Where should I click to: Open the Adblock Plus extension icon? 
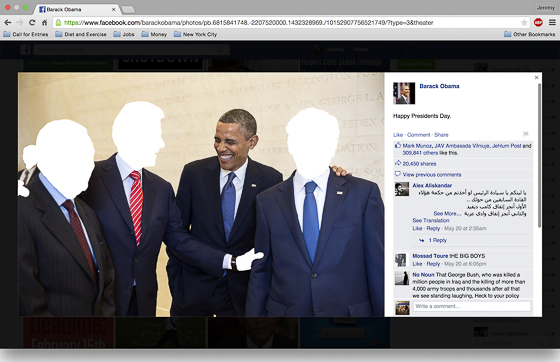pyautogui.click(x=538, y=22)
